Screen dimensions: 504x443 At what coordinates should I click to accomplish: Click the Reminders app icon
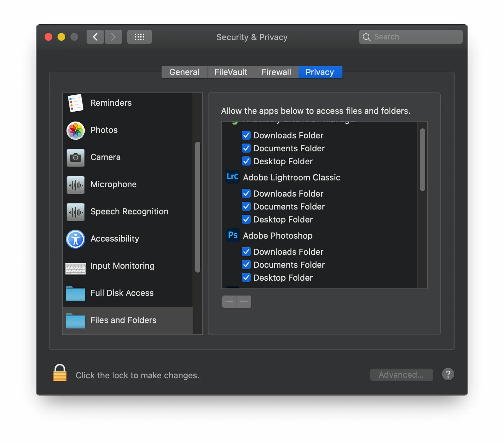(76, 103)
